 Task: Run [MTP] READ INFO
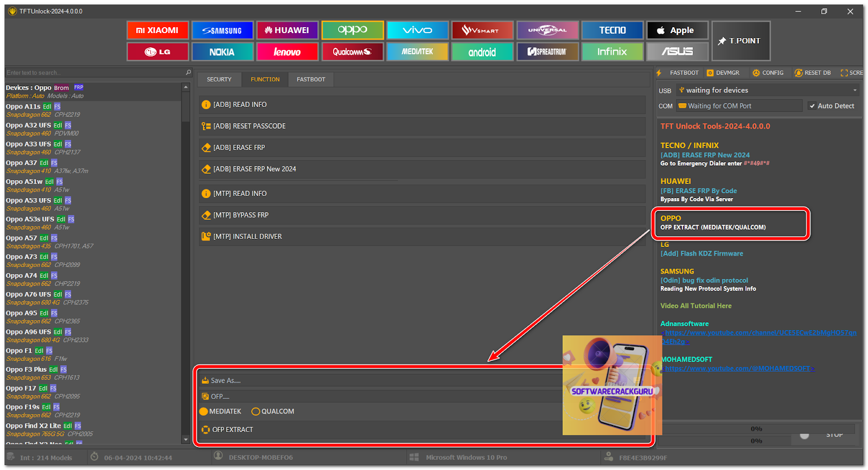pyautogui.click(x=422, y=194)
